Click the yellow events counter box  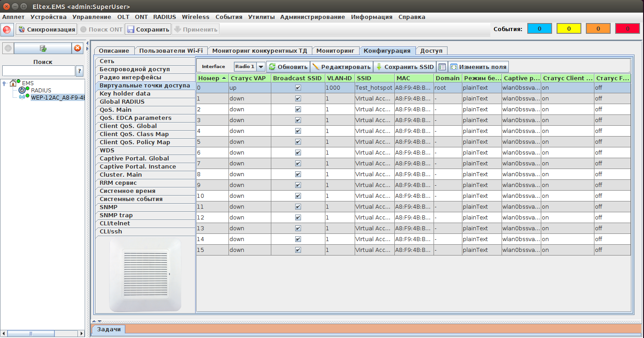569,29
